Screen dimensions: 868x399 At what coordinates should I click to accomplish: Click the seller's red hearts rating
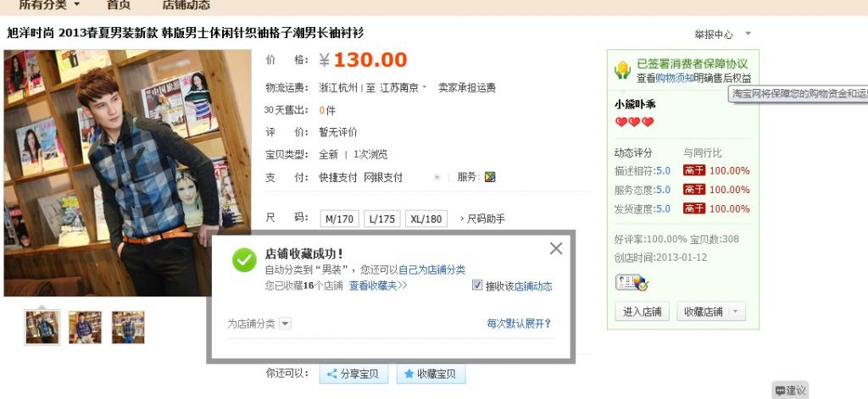pos(634,122)
